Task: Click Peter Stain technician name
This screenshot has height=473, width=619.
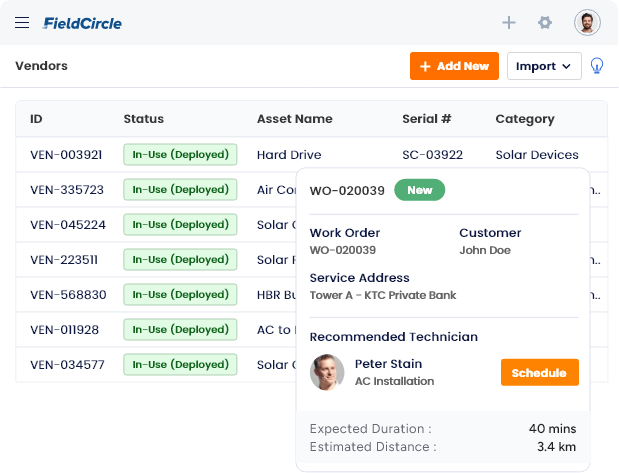Action: point(388,364)
